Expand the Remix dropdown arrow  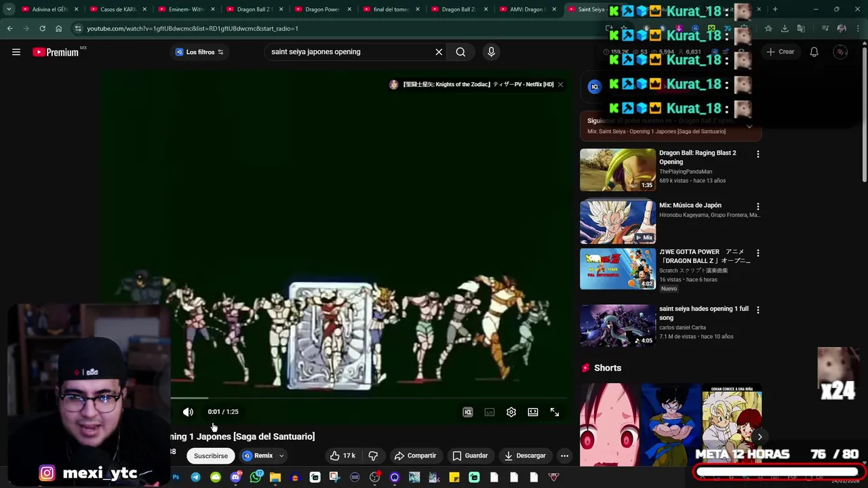[x=281, y=456]
